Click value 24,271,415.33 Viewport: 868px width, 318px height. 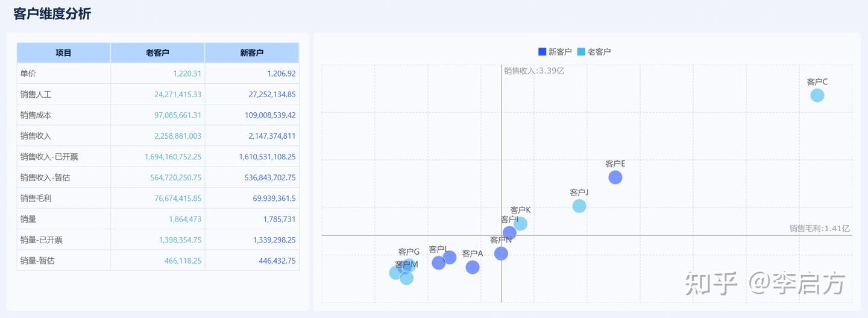coord(178,95)
